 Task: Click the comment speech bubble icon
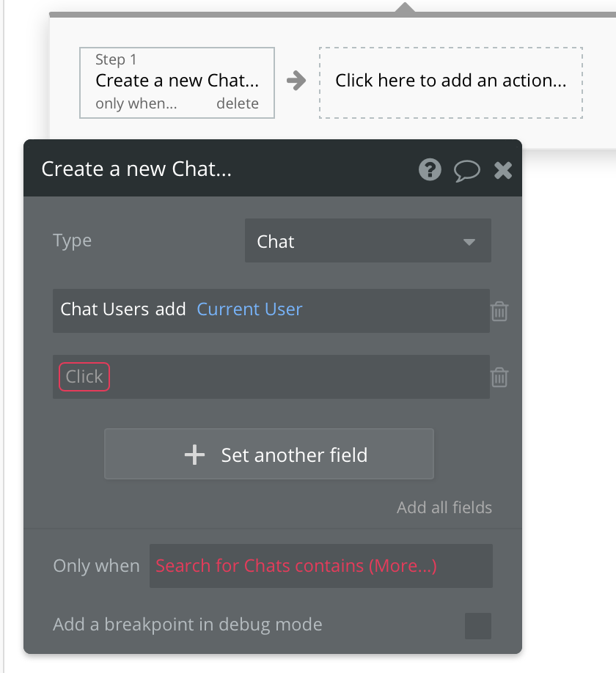[x=466, y=171]
